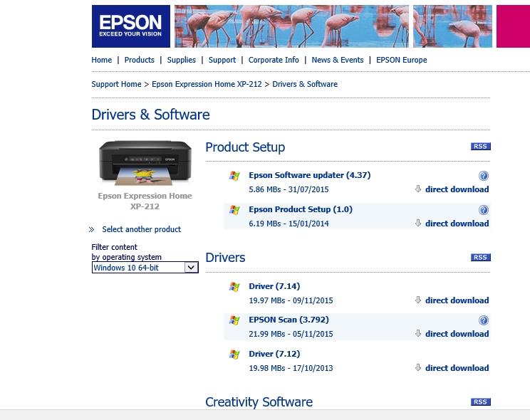Click Epson Expression Home XP-212 caption

(145, 201)
